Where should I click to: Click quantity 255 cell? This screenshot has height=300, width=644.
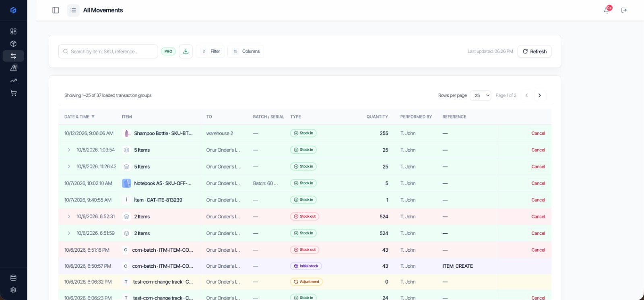pos(384,133)
